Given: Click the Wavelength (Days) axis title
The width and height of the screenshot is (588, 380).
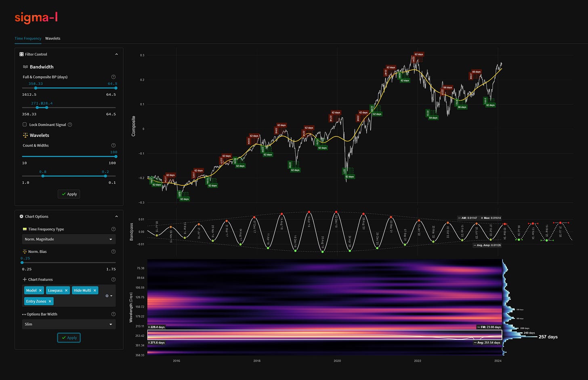Looking at the screenshot, I should coord(131,308).
